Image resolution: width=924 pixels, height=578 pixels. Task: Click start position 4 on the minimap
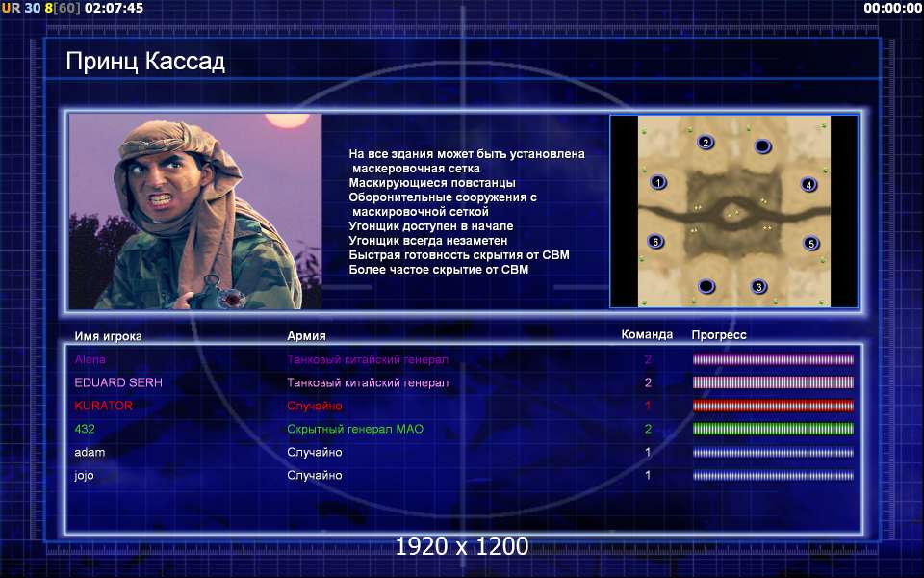(x=809, y=185)
